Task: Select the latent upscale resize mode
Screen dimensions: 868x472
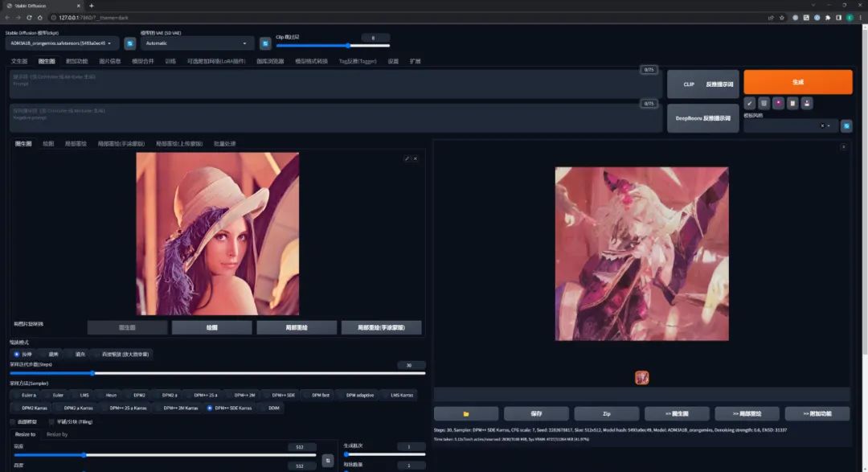Action: pos(121,354)
